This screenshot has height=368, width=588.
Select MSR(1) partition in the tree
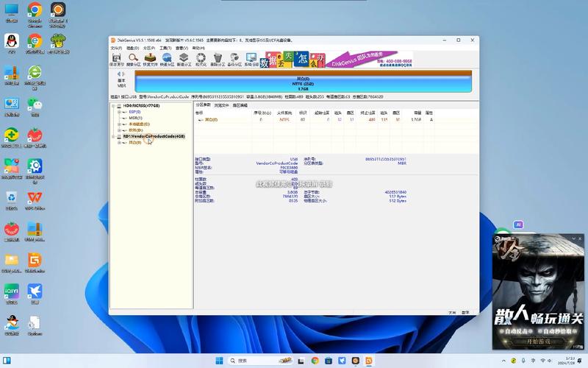tap(135, 118)
